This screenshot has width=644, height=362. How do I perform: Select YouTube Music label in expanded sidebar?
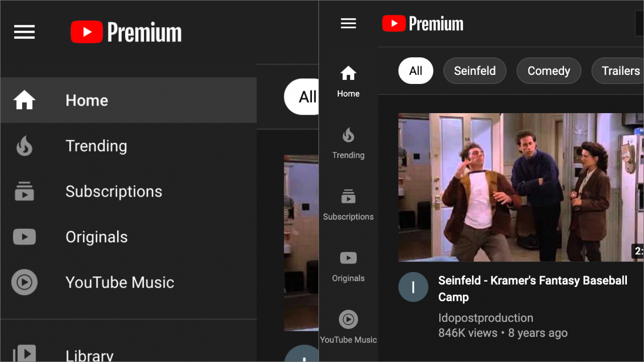click(120, 283)
